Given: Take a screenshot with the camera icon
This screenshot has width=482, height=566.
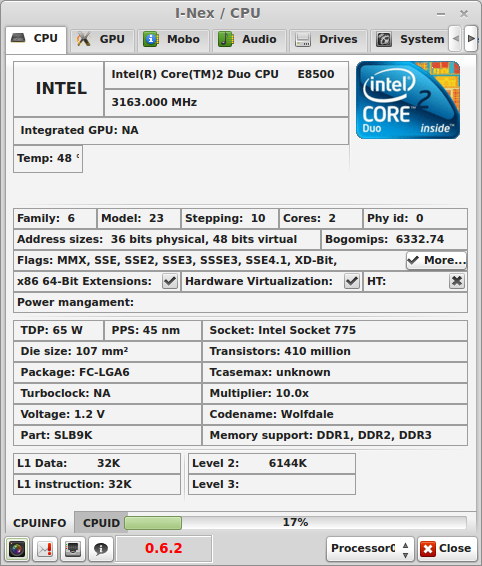Looking at the screenshot, I should coord(17,549).
